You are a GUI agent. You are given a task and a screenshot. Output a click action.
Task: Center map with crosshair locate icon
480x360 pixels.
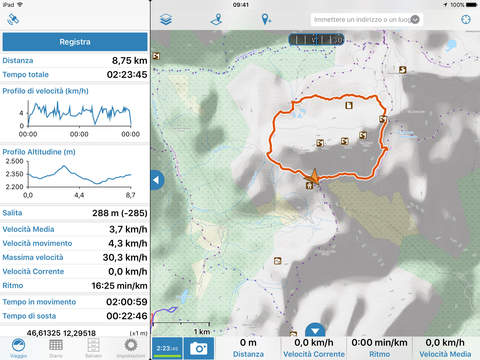tap(466, 19)
